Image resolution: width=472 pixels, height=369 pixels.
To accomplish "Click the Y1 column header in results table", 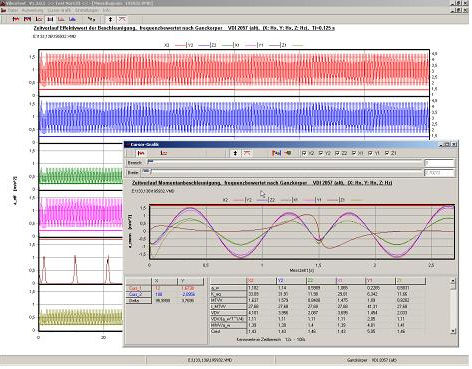I will tap(381, 281).
